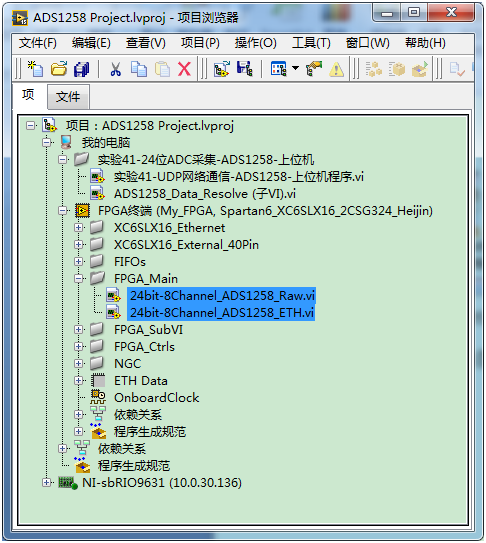Select 24bit-8Channel_ADS1258_ETH.vi in tree
Viewport: 486px width, 543px height.
point(222,312)
